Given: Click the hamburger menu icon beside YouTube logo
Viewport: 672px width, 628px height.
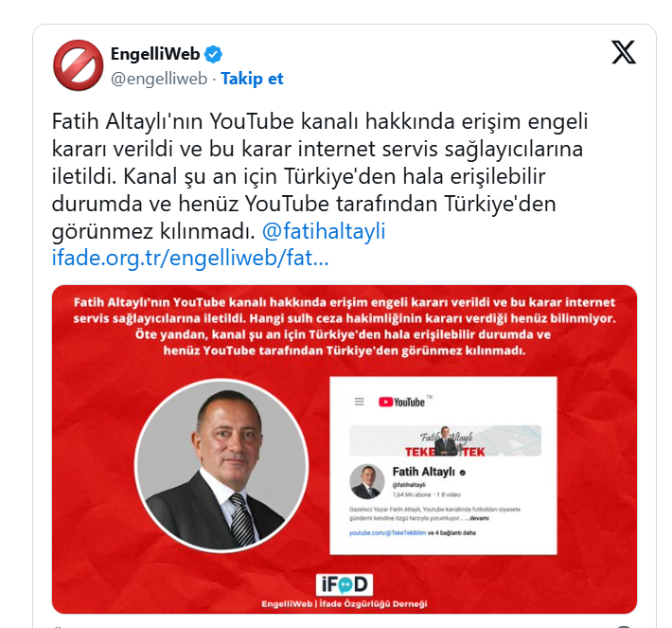Looking at the screenshot, I should pyautogui.click(x=359, y=402).
